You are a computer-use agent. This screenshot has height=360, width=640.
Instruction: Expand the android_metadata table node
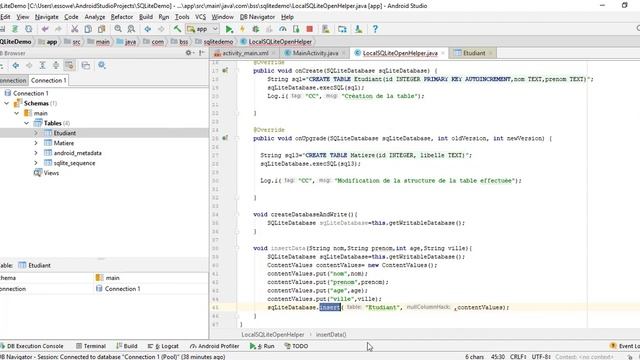(x=36, y=153)
